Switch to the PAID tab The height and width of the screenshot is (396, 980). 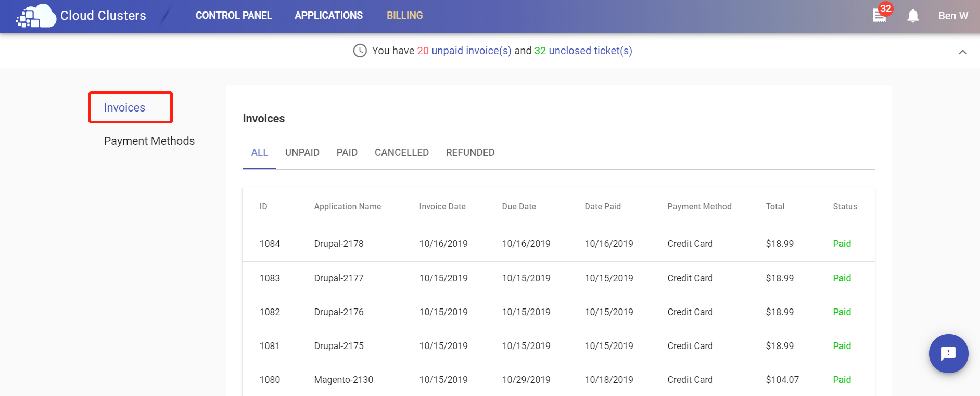(347, 153)
